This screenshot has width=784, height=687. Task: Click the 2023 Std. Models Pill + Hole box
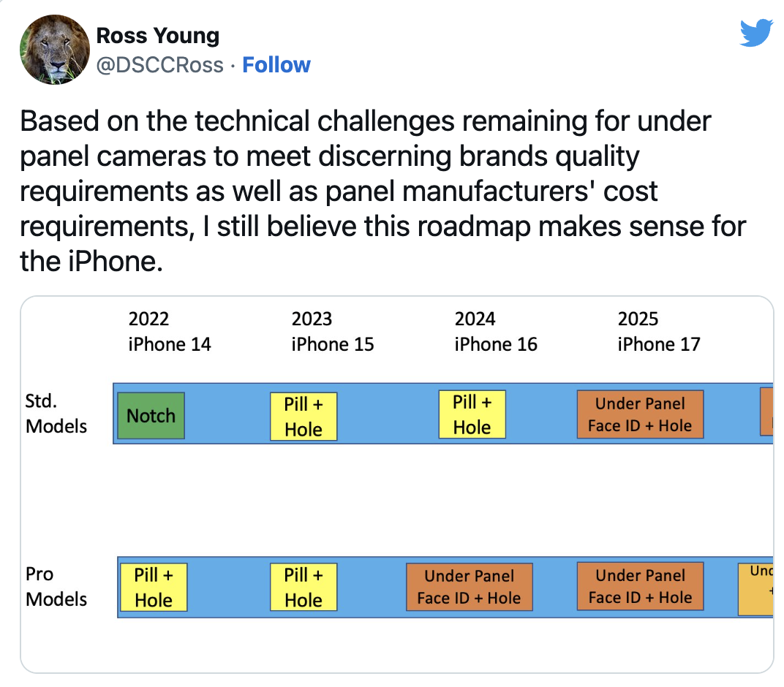(x=304, y=416)
